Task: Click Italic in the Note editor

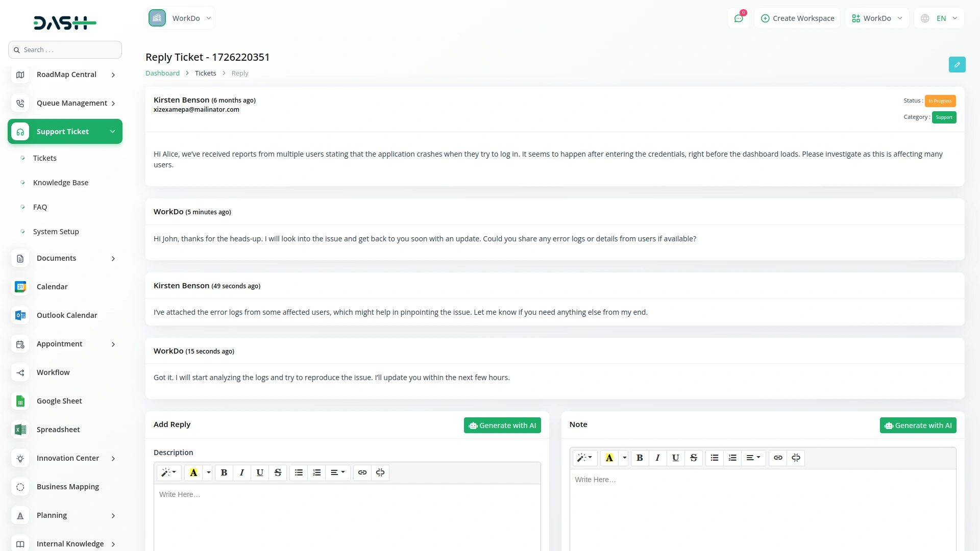Action: pos(657,458)
